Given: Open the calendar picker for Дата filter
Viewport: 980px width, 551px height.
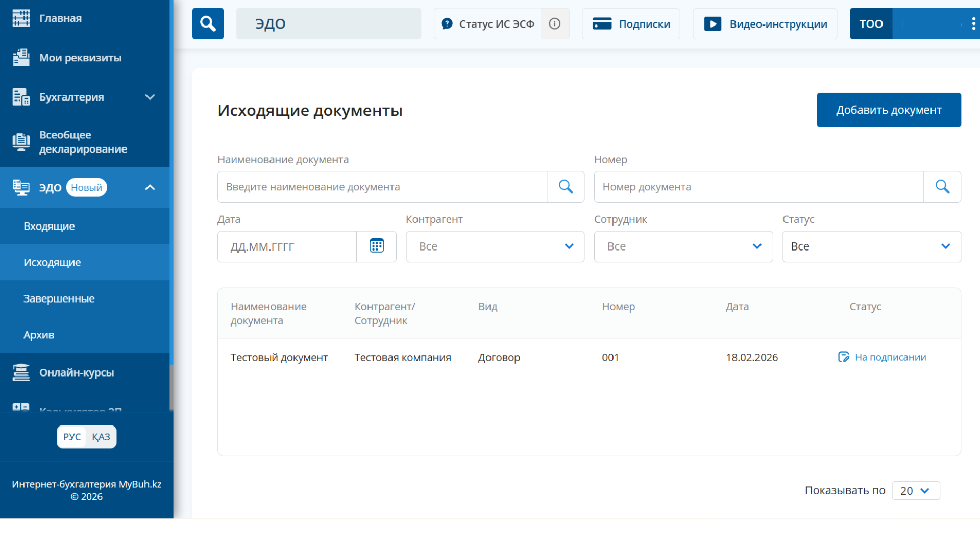Looking at the screenshot, I should coord(376,246).
